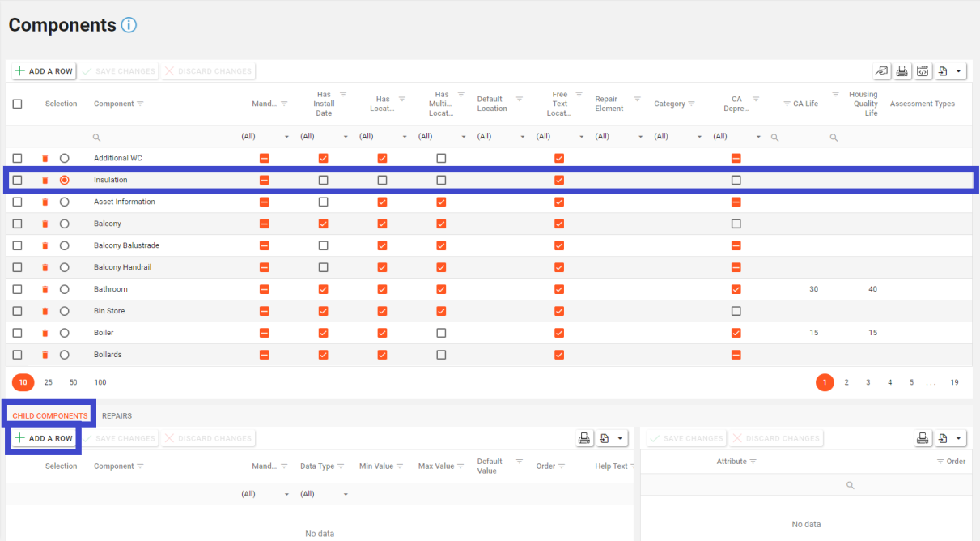
Task: Select the Boiler row radio button
Action: [65, 333]
